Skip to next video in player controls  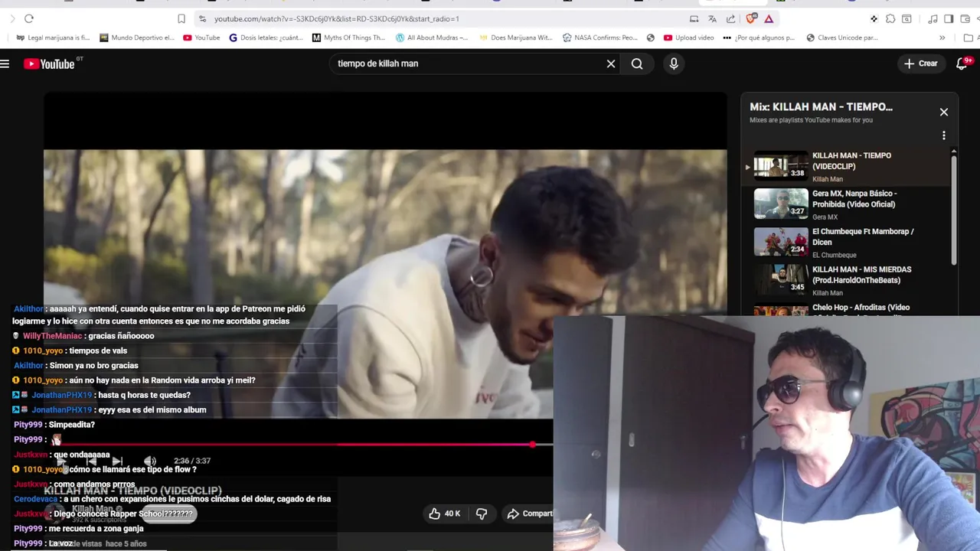(117, 461)
